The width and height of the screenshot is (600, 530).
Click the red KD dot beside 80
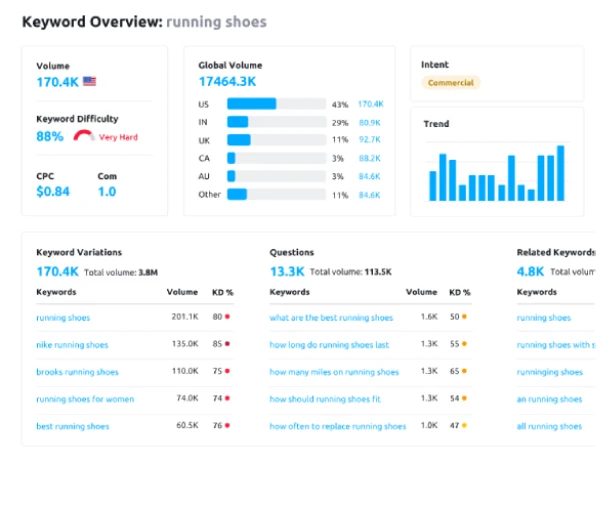[x=227, y=316]
